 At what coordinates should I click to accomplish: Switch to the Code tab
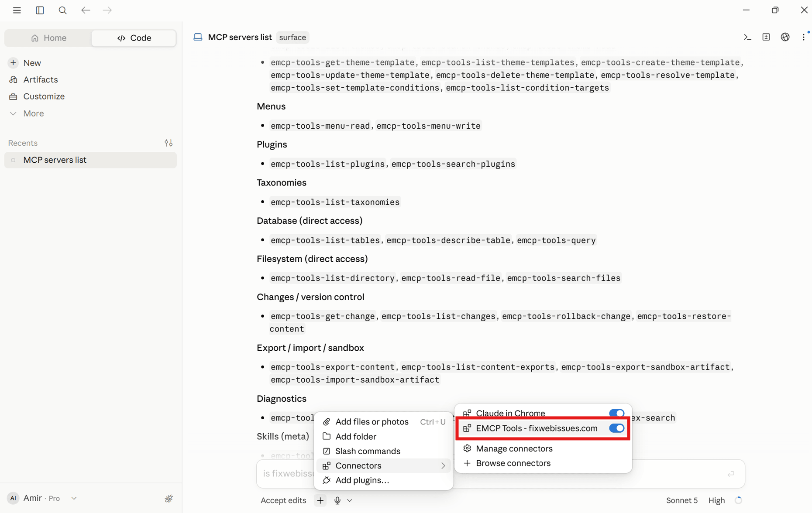click(134, 38)
